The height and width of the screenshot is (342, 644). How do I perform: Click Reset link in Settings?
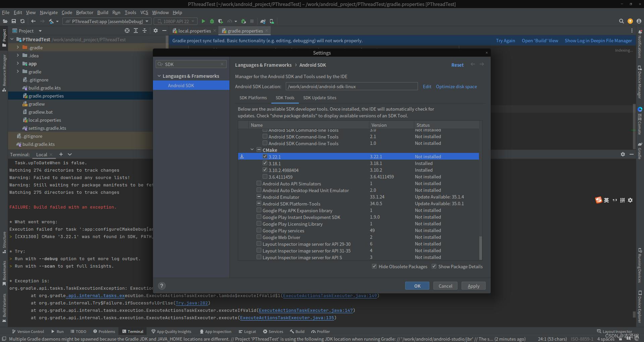pos(458,65)
